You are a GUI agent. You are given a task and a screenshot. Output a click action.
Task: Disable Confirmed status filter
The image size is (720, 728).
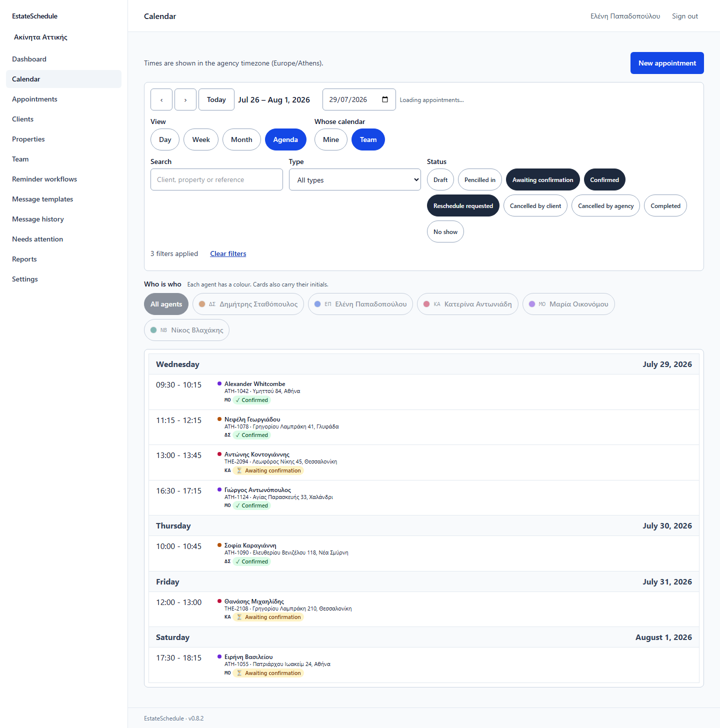(604, 179)
